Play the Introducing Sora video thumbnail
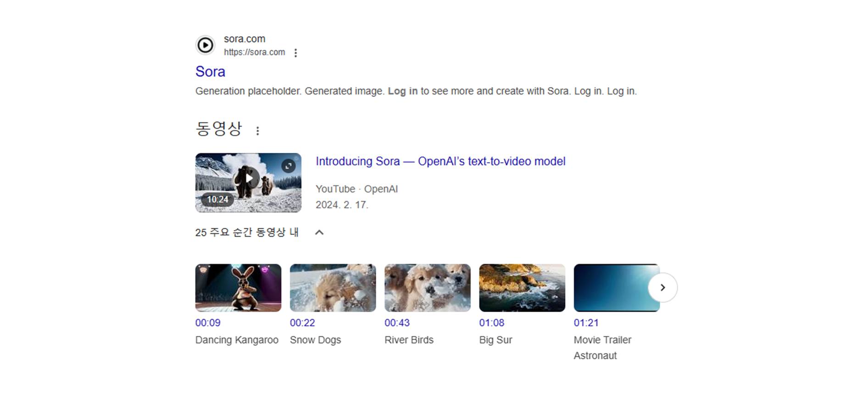The width and height of the screenshot is (868, 401). pyautogui.click(x=248, y=182)
